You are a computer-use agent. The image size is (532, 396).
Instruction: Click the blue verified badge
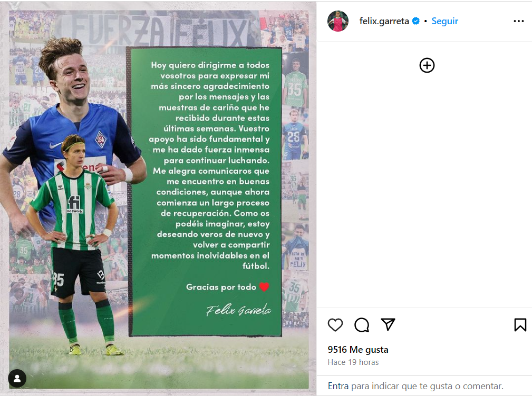pos(415,21)
